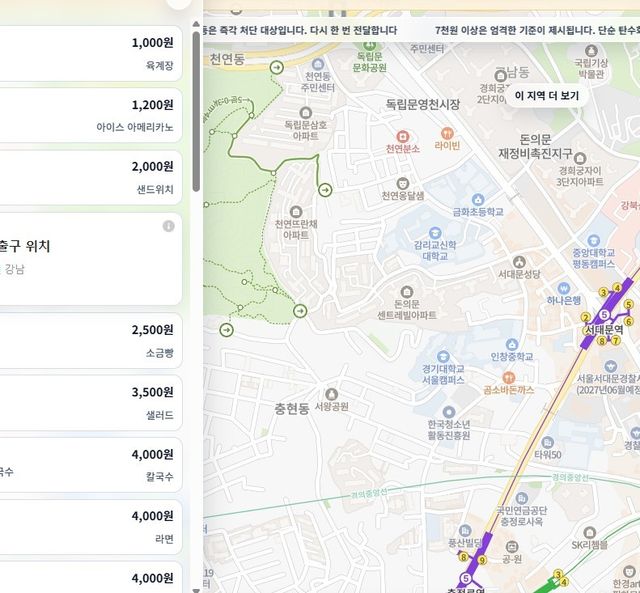Select the 2,500원 소금빵 listing

coord(90,341)
